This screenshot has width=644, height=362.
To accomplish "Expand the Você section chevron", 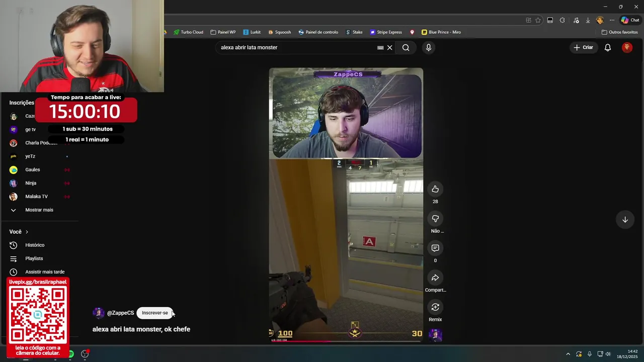I will (27, 232).
